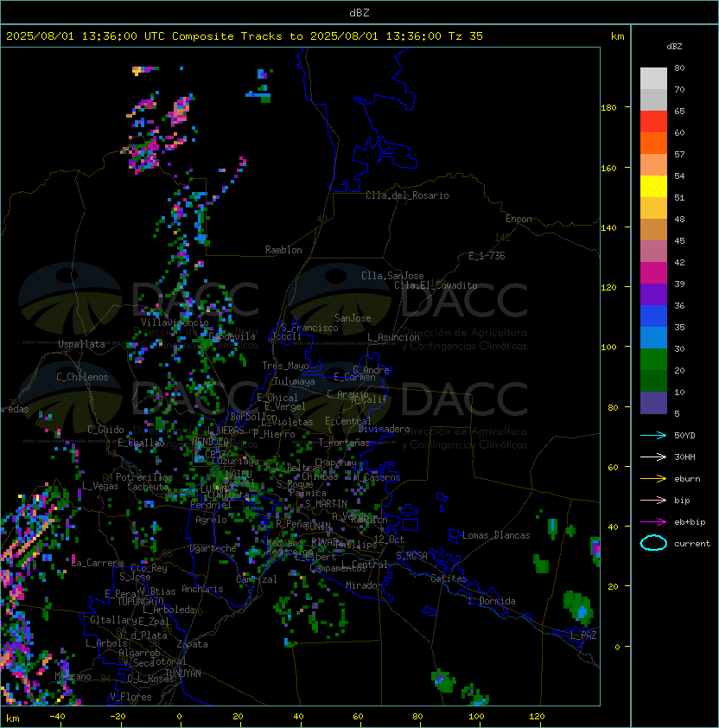
Task: Click the '50YD' legend label
Action: [x=684, y=436]
